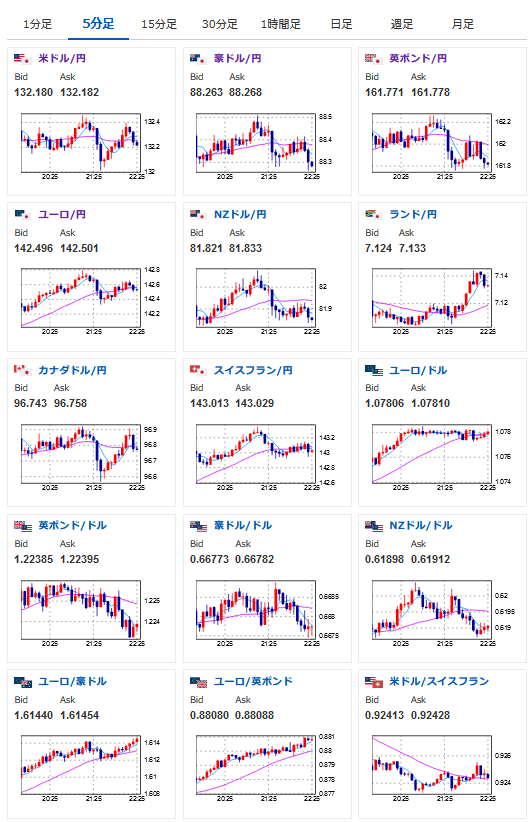Open the 日足 daily chart tab

pos(341,24)
